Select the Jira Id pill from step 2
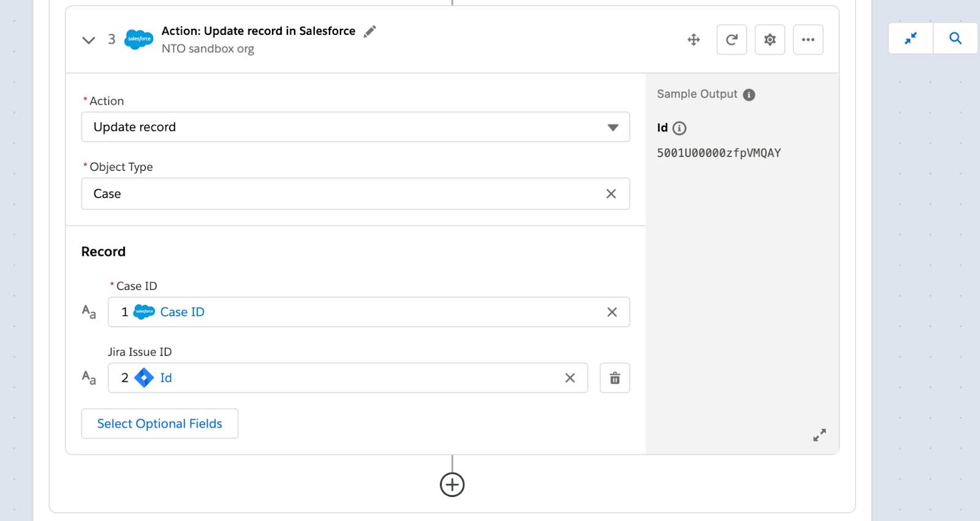This screenshot has height=521, width=980. click(x=147, y=378)
